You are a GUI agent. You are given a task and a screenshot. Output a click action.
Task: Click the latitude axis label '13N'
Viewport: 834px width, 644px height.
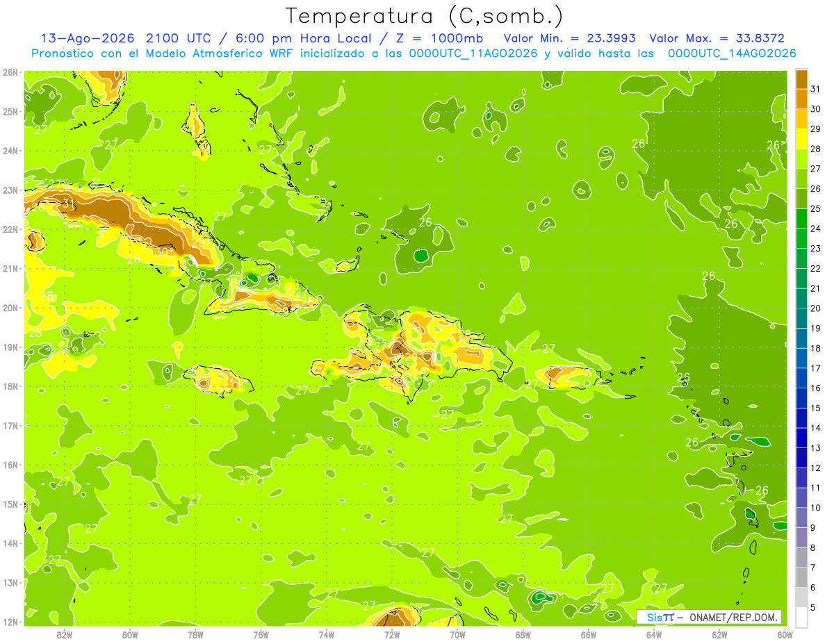(10, 583)
